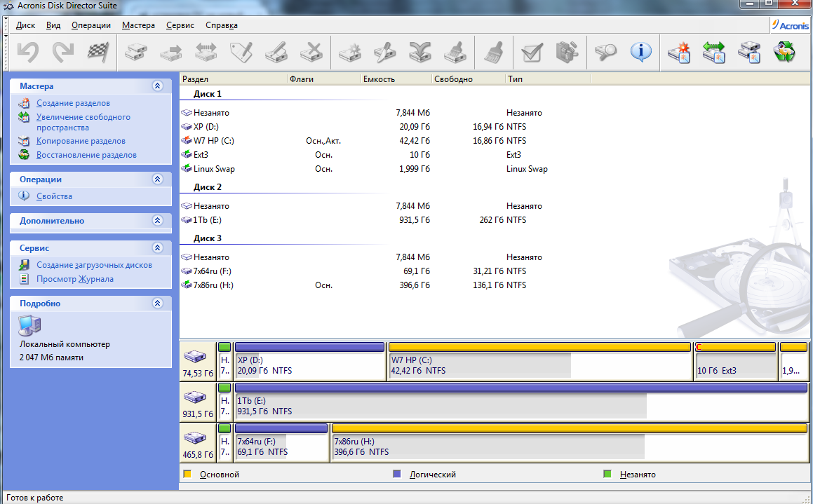Image resolution: width=813 pixels, height=504 pixels.
Task: Select the W7 HP (C:) list row
Action: [385, 141]
